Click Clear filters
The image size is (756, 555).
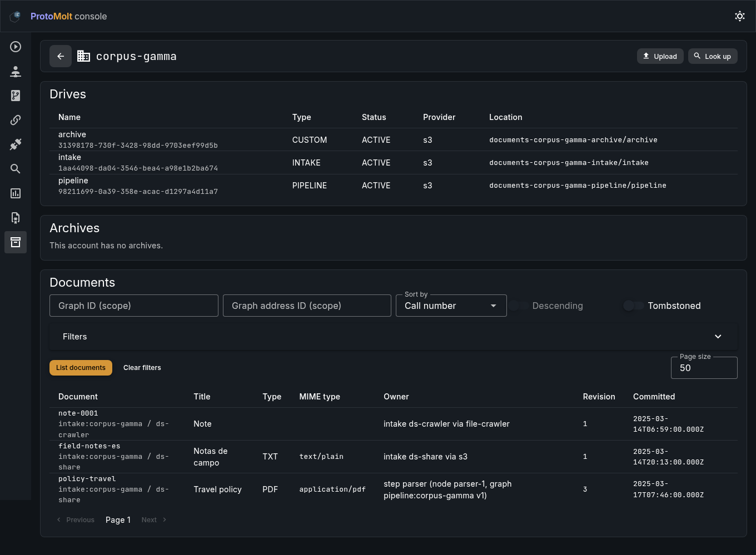142,368
